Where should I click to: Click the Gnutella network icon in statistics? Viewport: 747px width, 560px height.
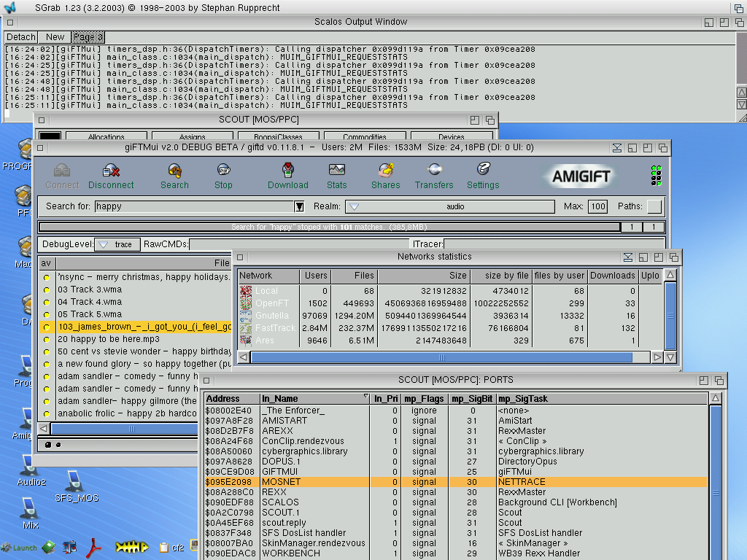[x=245, y=316]
